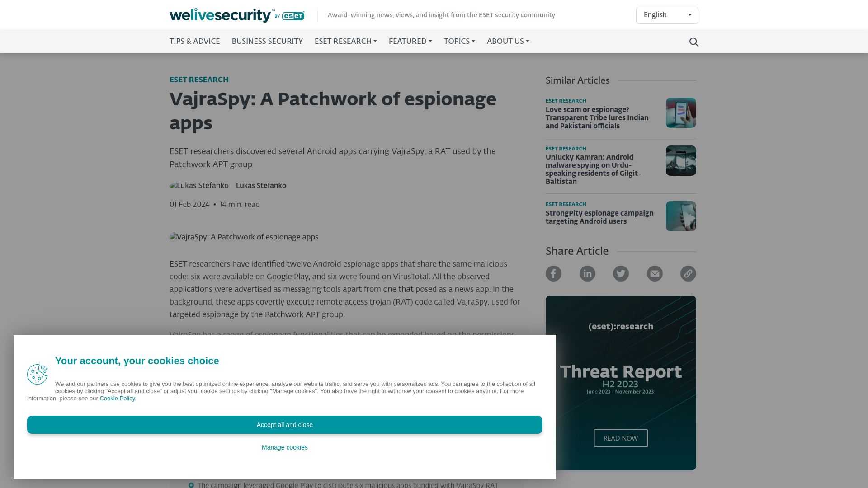Click TIPS & ADVICE menu item
This screenshot has height=488, width=868.
click(194, 42)
